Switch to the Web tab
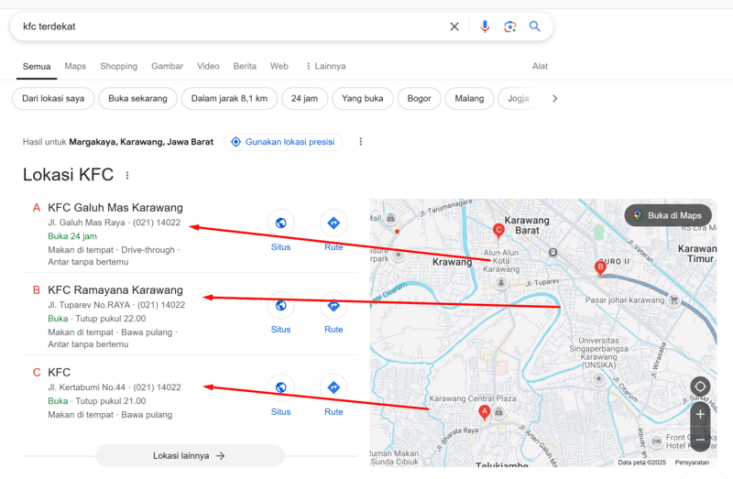733x479 pixels. pyautogui.click(x=279, y=66)
